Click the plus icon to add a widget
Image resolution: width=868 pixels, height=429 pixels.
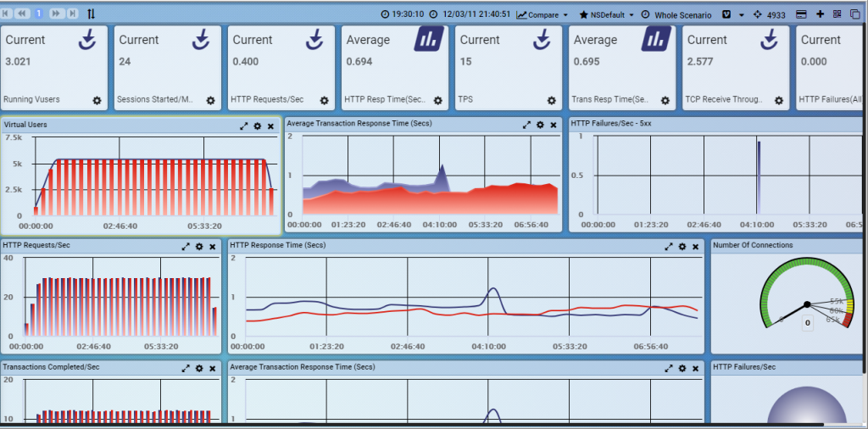(x=821, y=14)
